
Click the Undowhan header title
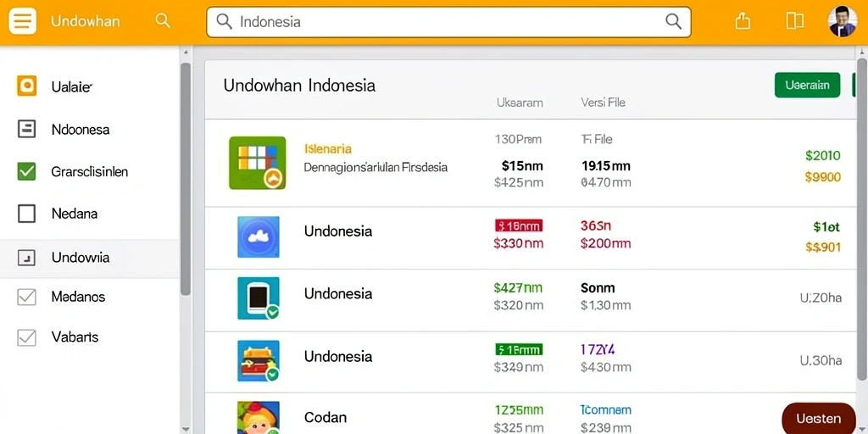[86, 21]
